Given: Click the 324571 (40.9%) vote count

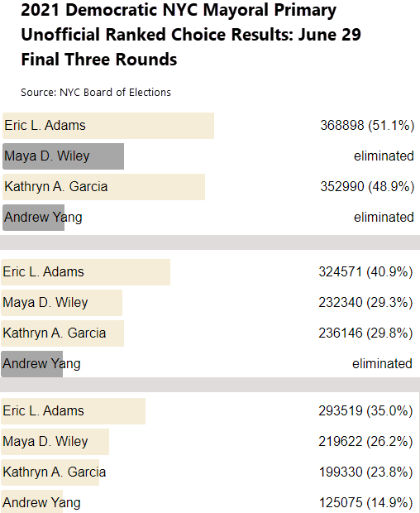Looking at the screenshot, I should pyautogui.click(x=365, y=272).
